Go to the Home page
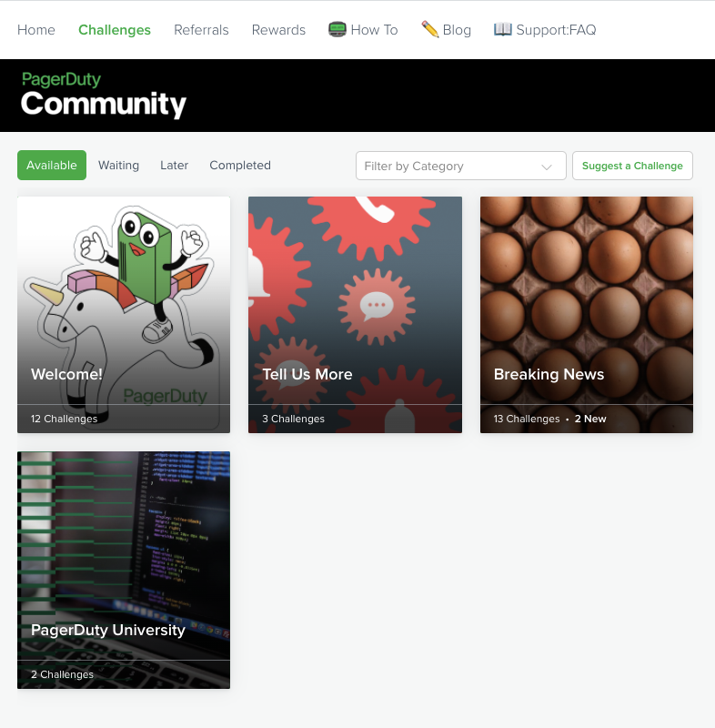 click(36, 30)
